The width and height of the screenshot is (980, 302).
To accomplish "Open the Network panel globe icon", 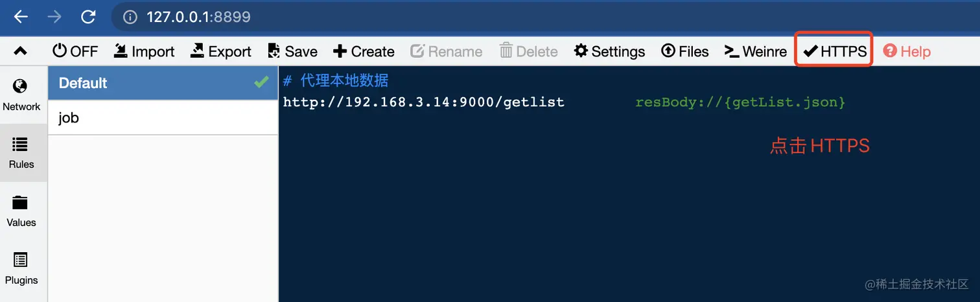I will click(20, 86).
